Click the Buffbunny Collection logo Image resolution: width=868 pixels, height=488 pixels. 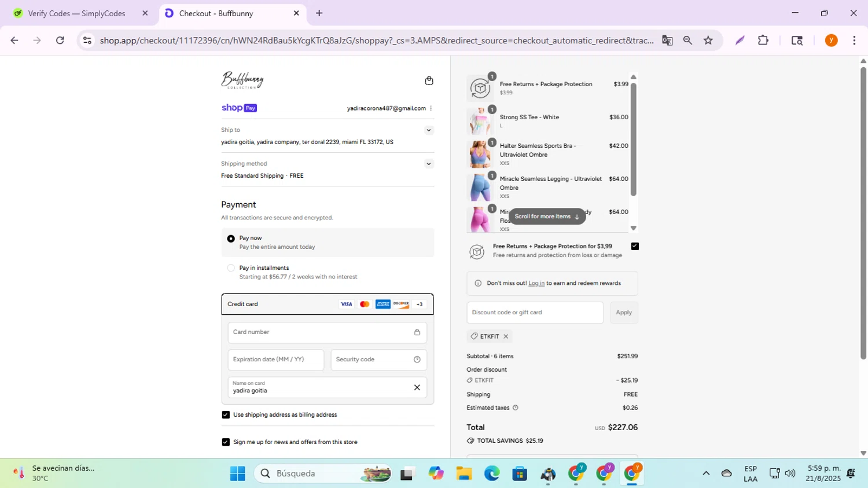click(242, 80)
